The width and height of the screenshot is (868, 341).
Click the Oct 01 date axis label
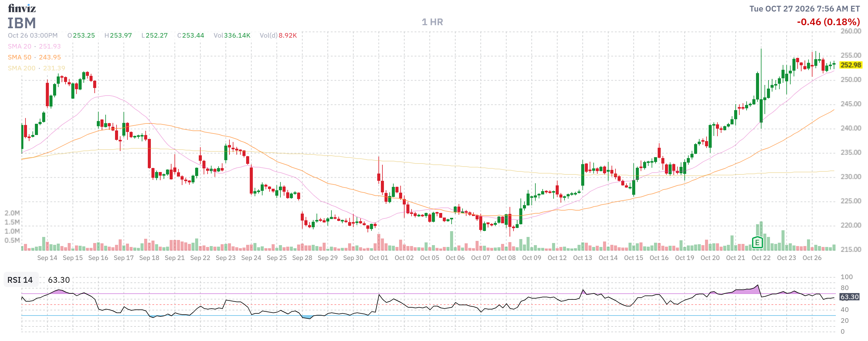379,258
